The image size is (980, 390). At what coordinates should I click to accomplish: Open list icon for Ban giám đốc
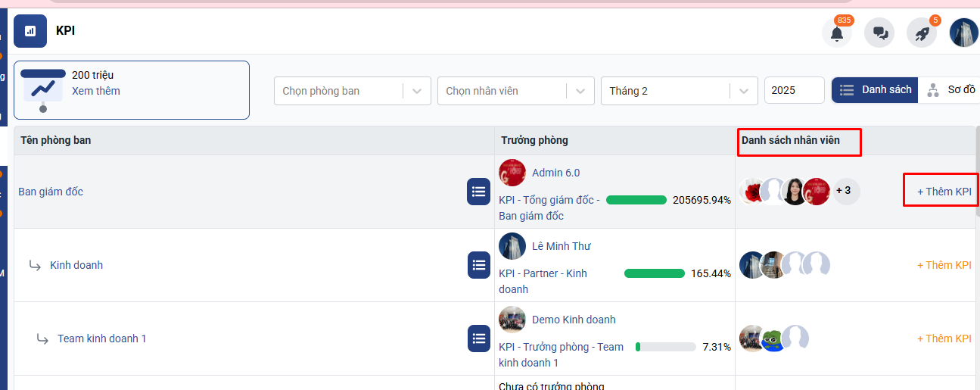[478, 192]
